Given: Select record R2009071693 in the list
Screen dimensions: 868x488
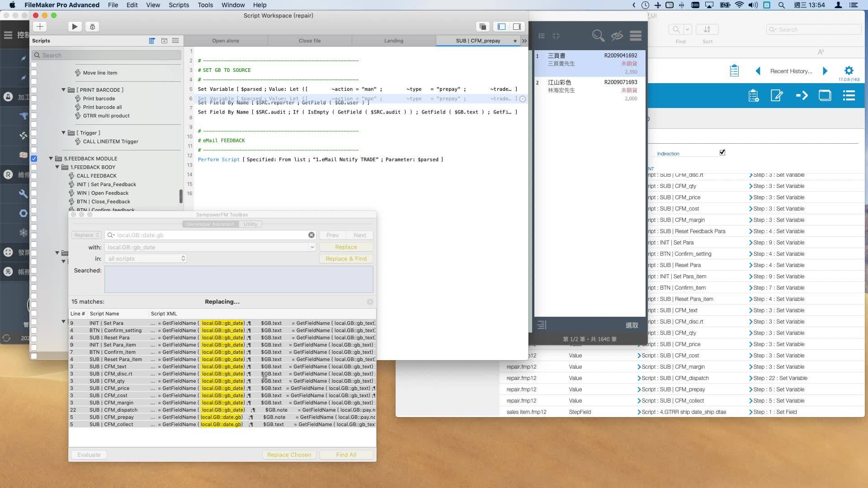Looking at the screenshot, I should [590, 90].
